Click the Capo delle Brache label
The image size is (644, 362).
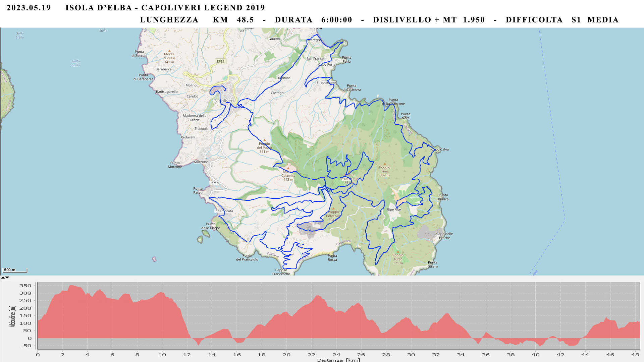point(444,236)
